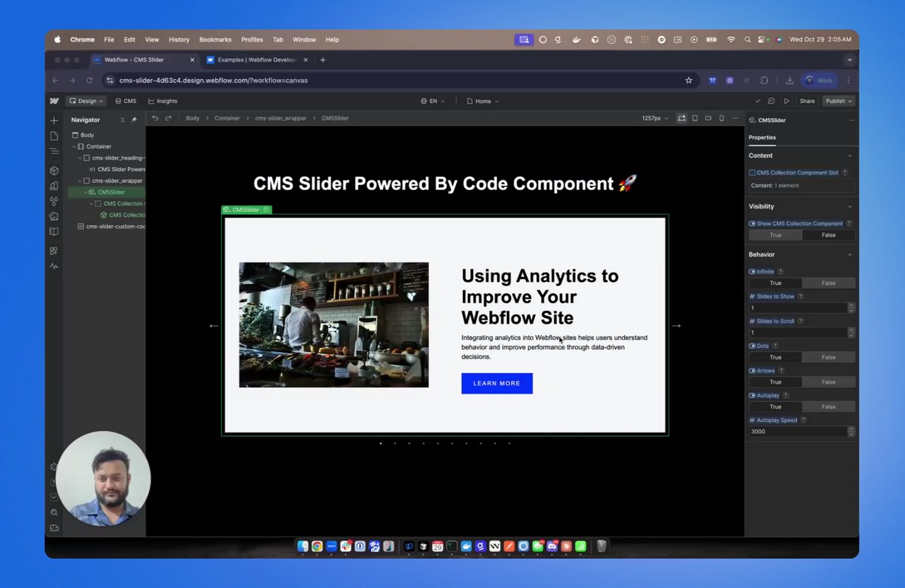
Task: Switch to the Examples Webflow Developers browser tab
Action: pos(257,60)
